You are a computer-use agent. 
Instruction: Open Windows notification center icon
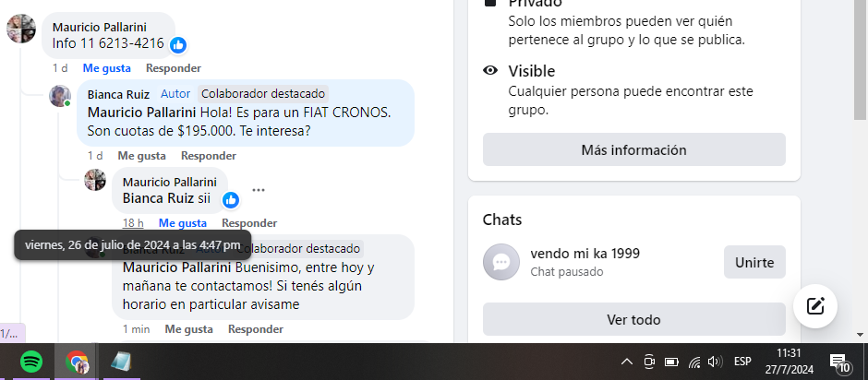pos(839,362)
